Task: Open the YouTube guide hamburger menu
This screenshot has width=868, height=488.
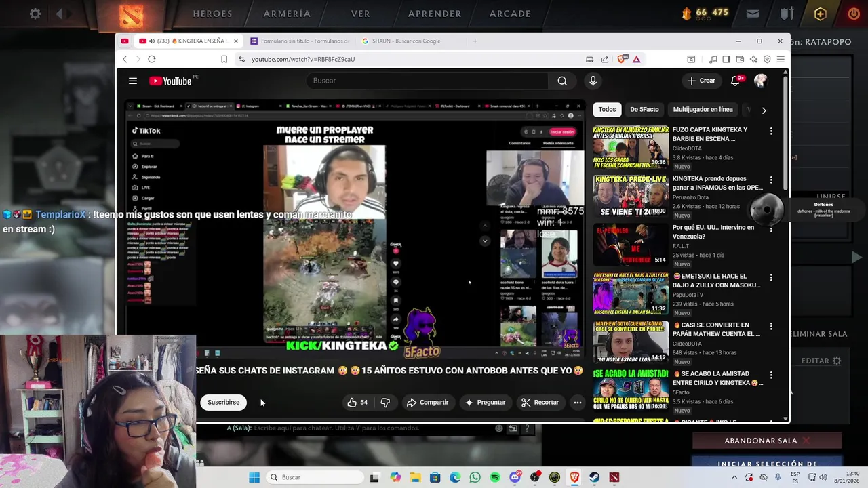Action: click(x=133, y=81)
